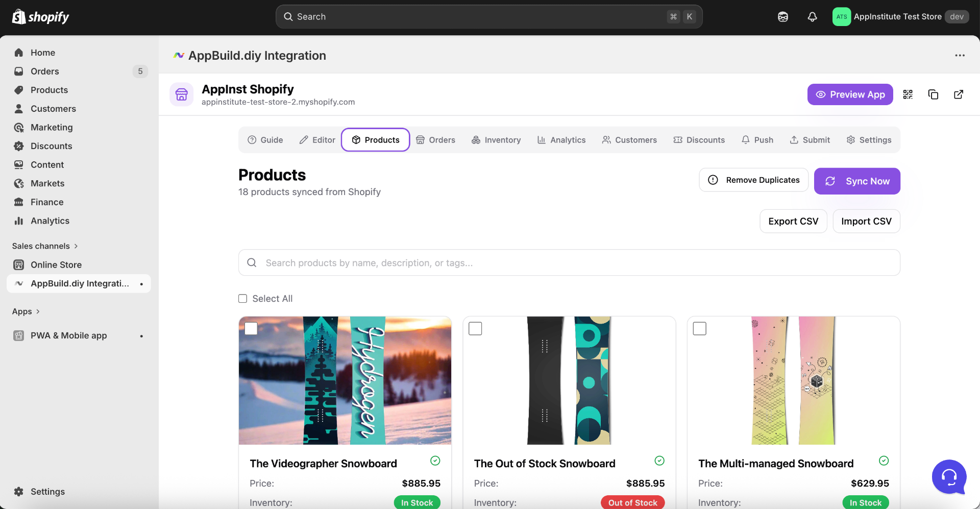Switch to the Orders tab in app nav
The image size is (980, 509).
pos(435,140)
